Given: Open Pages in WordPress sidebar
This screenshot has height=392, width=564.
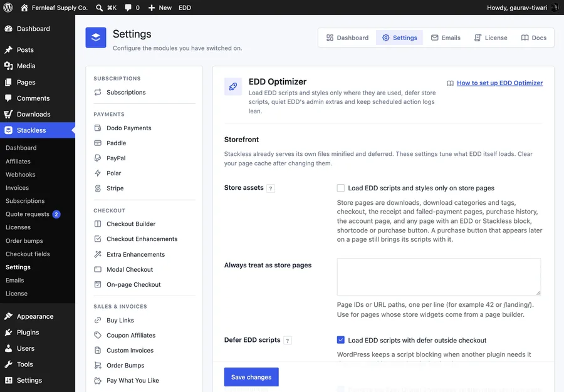Looking at the screenshot, I should coord(38,82).
